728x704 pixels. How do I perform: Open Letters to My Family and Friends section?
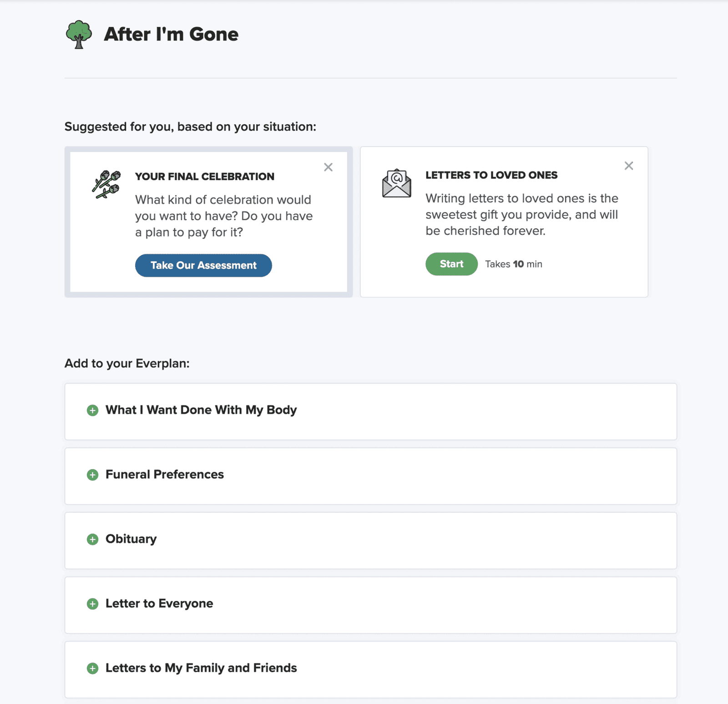click(x=201, y=668)
